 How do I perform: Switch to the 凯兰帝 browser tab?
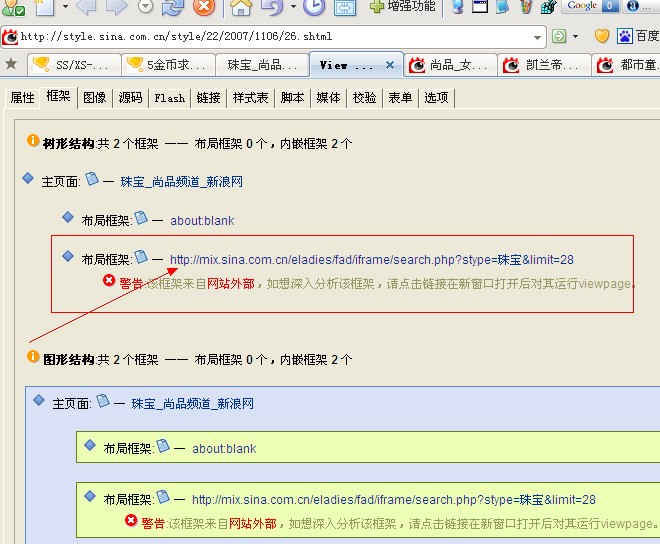click(x=545, y=65)
